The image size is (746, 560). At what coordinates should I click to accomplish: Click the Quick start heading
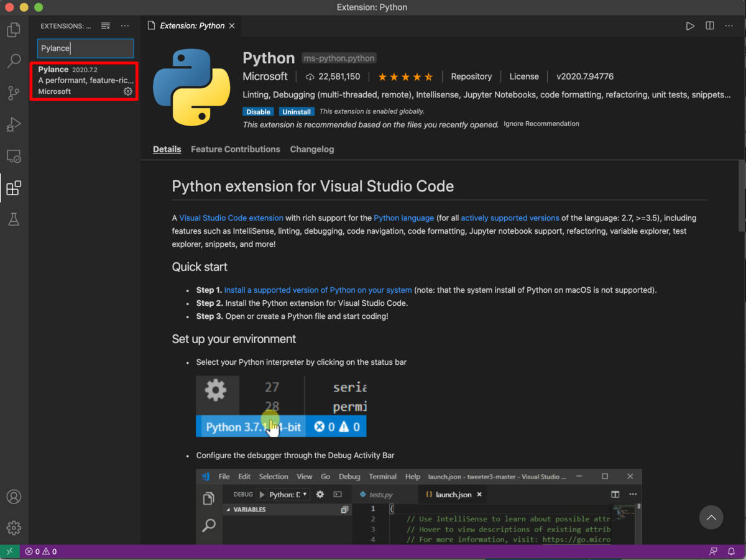[200, 267]
